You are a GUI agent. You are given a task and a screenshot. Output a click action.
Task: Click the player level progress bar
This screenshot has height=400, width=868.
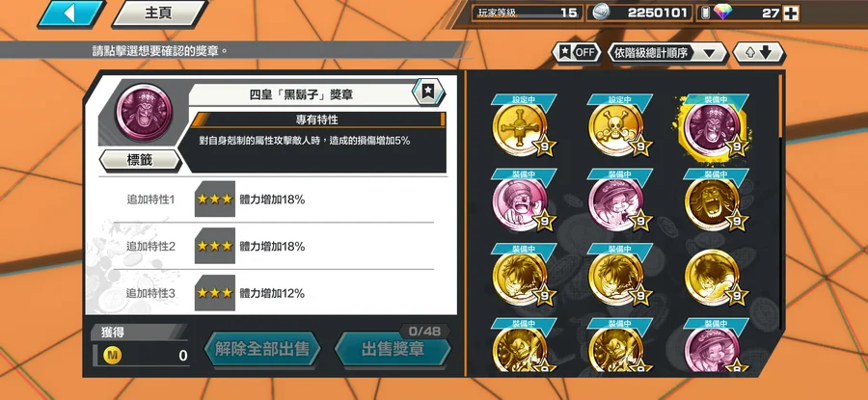[527, 13]
